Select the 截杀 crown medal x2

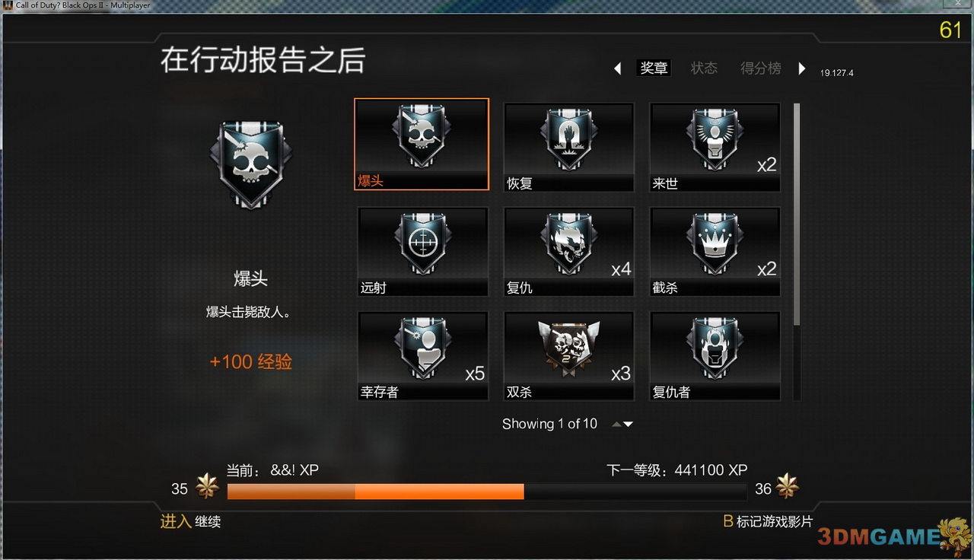tap(715, 251)
